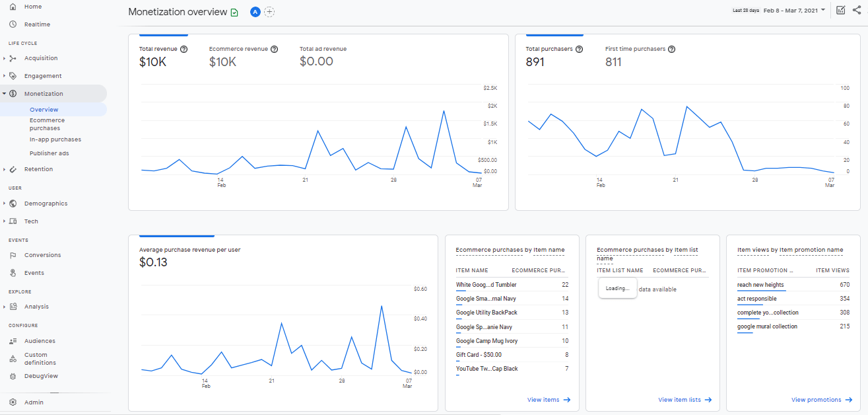The width and height of the screenshot is (868, 415).
Task: Click the Engagement tag icon
Action: pos(13,76)
